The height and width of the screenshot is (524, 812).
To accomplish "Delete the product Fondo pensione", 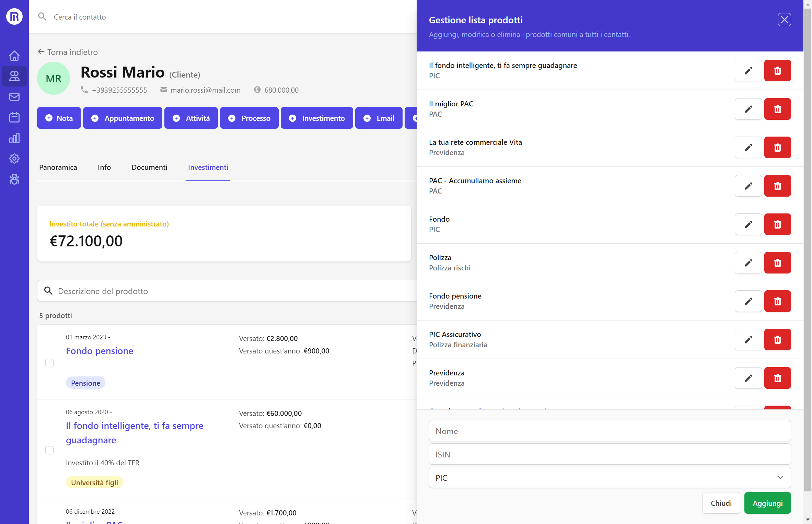I will click(777, 301).
